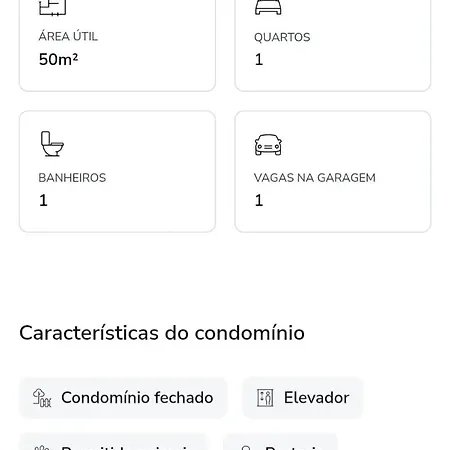Image resolution: width=450 pixels, height=450 pixels.
Task: Click the Características do condomínio heading
Action: coord(162,333)
